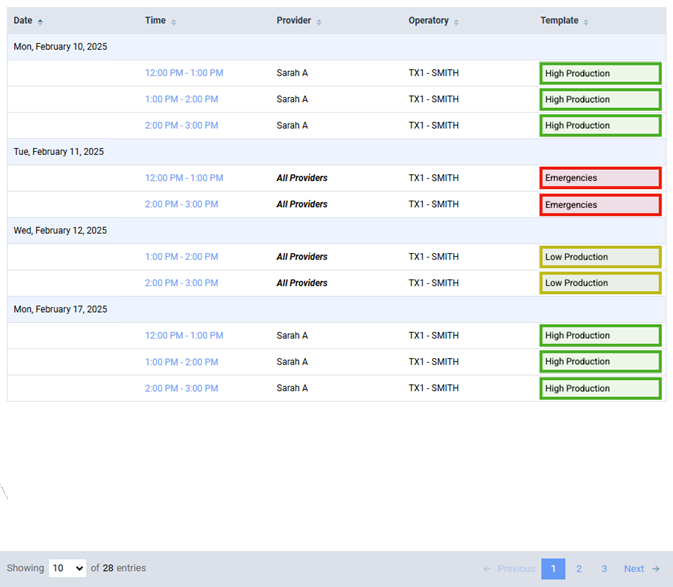Click the Next page link
673x587 pixels.
click(x=641, y=569)
